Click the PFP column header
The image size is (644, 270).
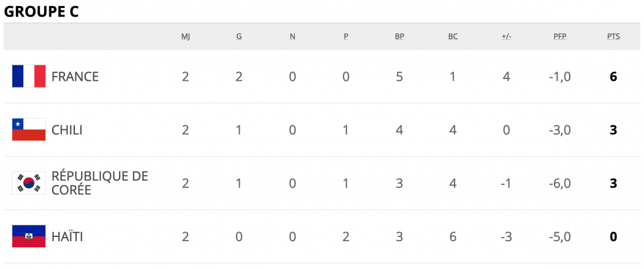click(x=560, y=37)
